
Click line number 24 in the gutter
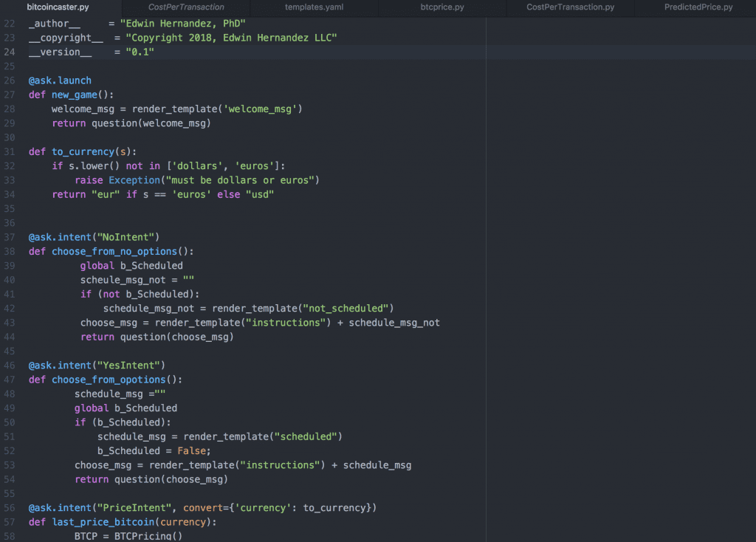(x=10, y=52)
